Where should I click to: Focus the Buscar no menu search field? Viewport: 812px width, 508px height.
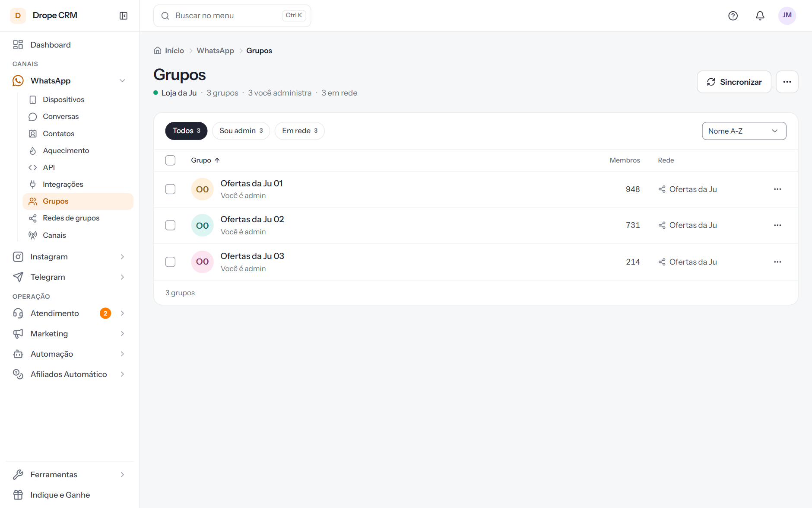(232, 16)
